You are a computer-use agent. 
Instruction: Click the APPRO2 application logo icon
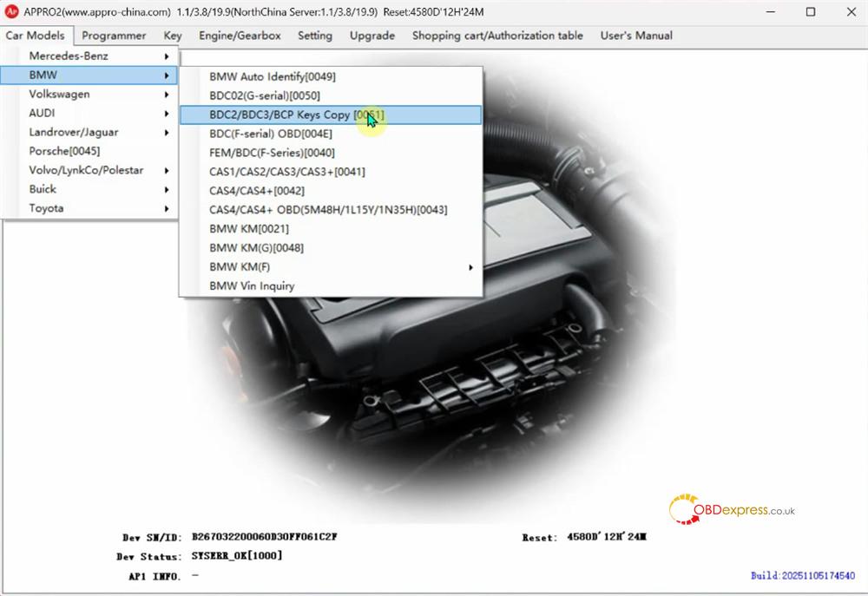click(x=12, y=11)
